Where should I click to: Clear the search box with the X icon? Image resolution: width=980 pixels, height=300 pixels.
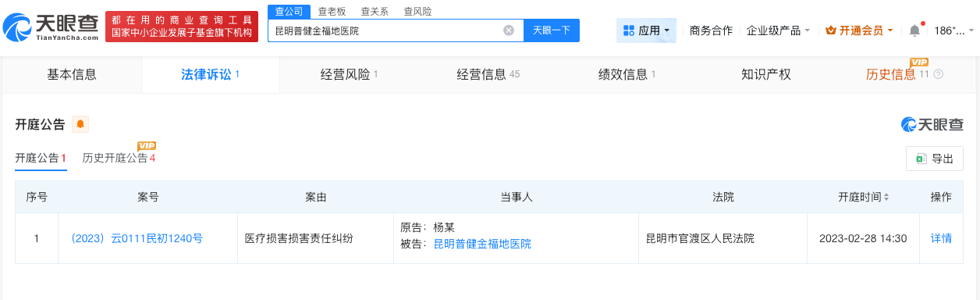(509, 30)
